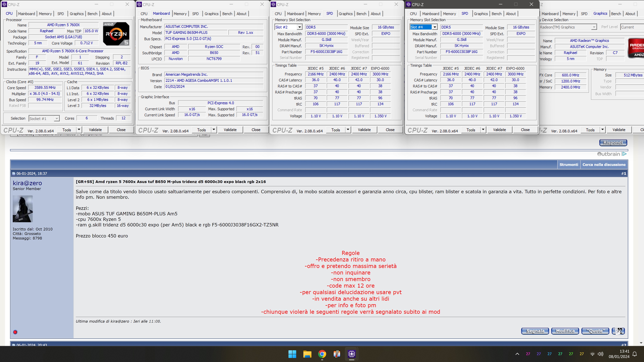Screen dimensions: 644x362
Task: Click the Radeon Graphics logo image
Action: (x=636, y=48)
